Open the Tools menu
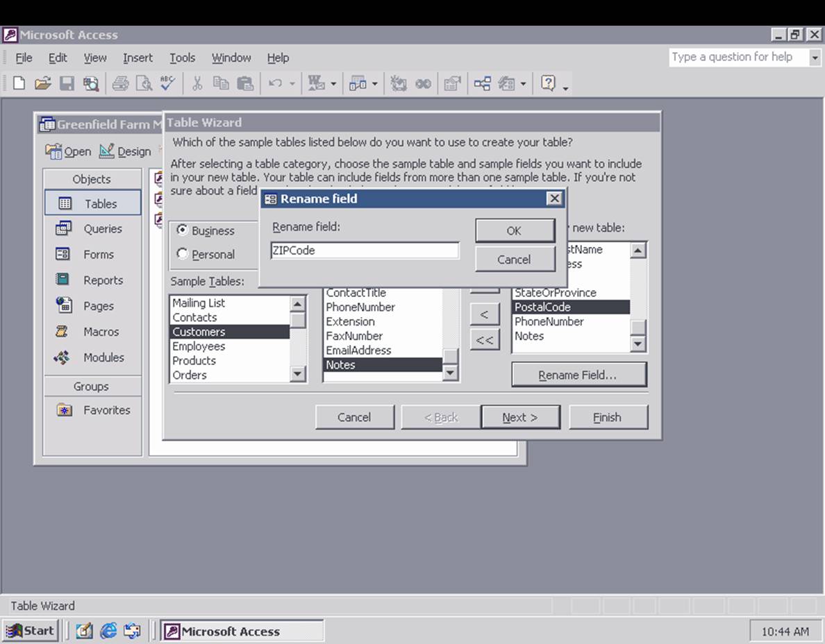The width and height of the screenshot is (825, 644). click(182, 58)
